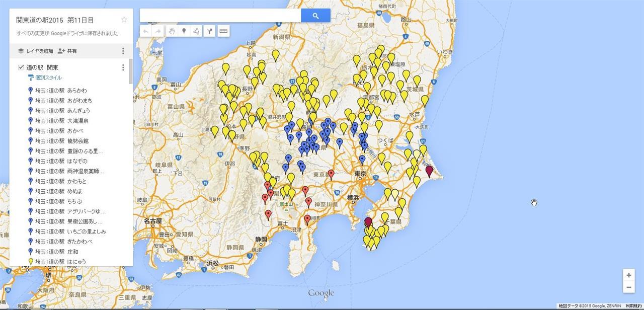The height and width of the screenshot is (310, 644).
Task: Select 埼玉:道の駅 アグリパークゆ… in the list
Action: [x=71, y=211]
